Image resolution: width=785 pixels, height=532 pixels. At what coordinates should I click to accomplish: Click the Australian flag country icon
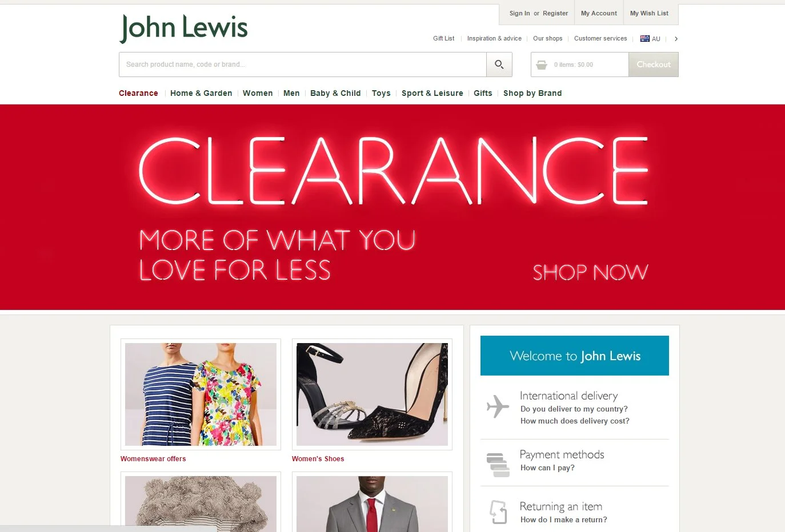tap(645, 39)
